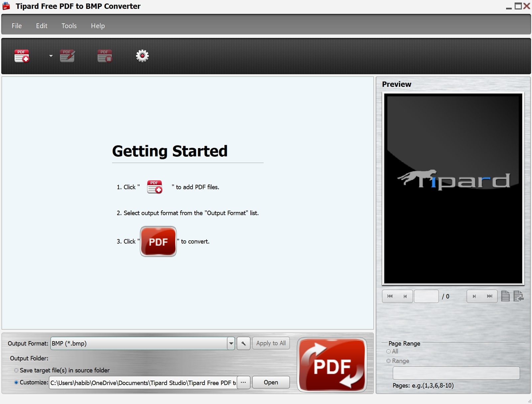Open Preferences via the gear icon
This screenshot has height=404, width=532.
pyautogui.click(x=142, y=56)
